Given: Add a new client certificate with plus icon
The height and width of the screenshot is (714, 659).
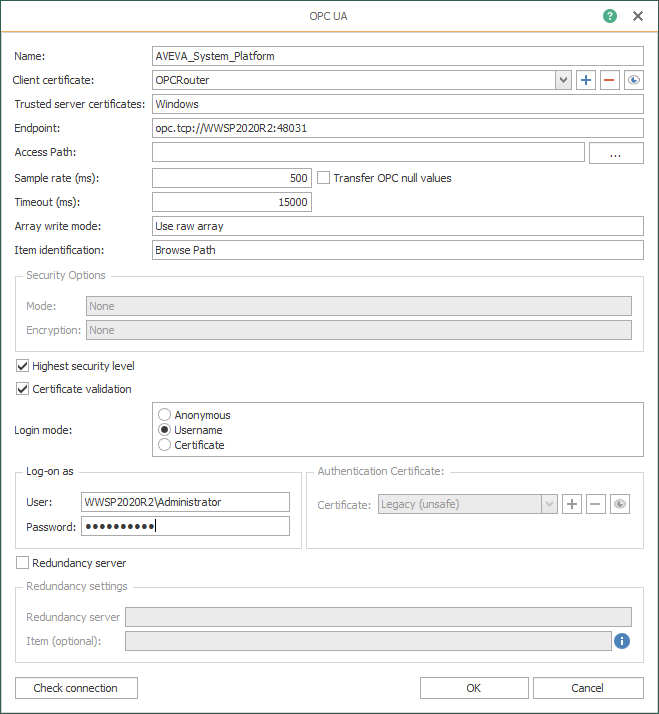Looking at the screenshot, I should click(586, 80).
